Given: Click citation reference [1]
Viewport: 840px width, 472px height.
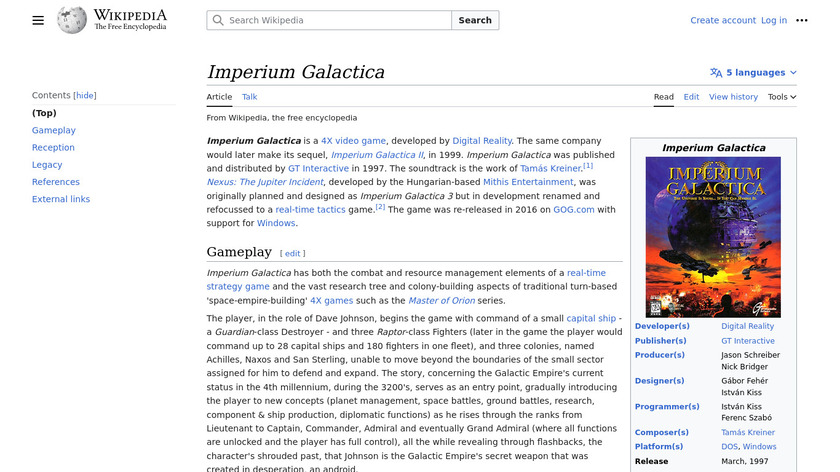Looking at the screenshot, I should [x=588, y=166].
